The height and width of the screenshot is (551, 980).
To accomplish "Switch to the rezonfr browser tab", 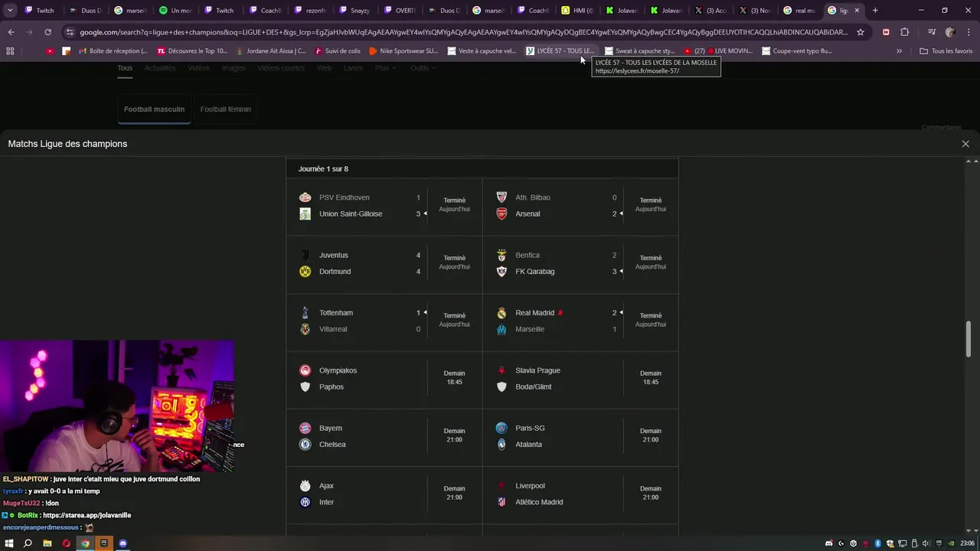I will point(309,11).
